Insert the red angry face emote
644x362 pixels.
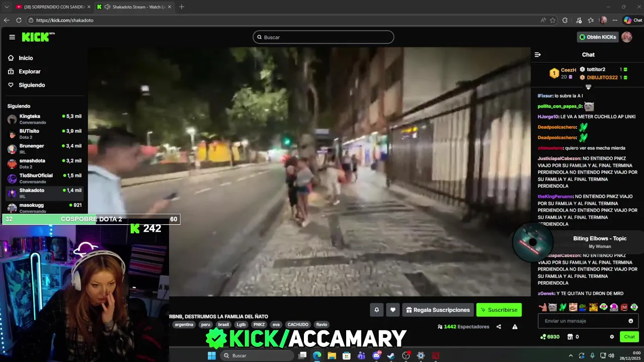tap(624, 307)
